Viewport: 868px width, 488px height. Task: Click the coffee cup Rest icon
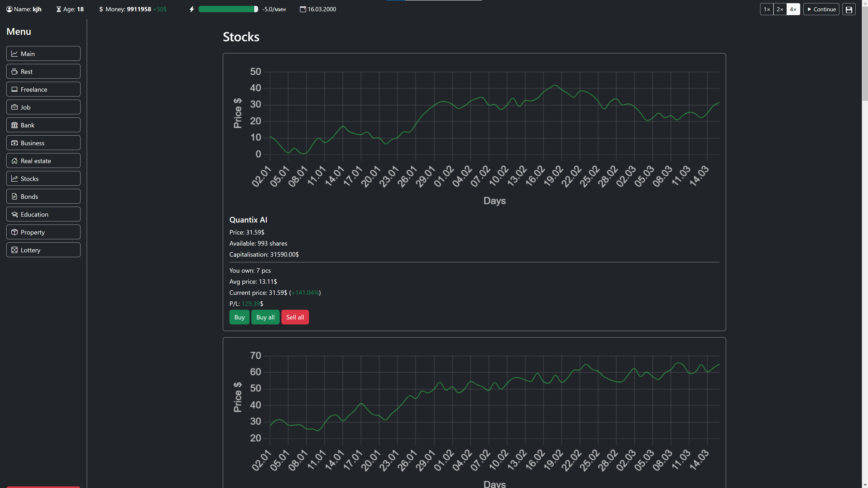(x=14, y=72)
